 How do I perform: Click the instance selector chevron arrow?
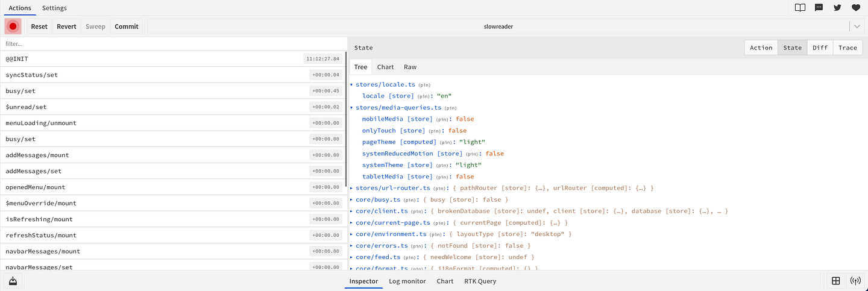coord(857,27)
